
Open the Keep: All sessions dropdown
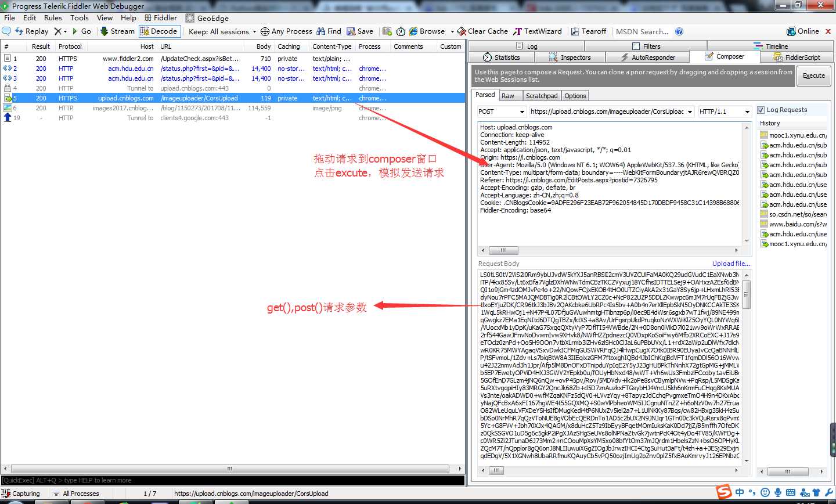pyautogui.click(x=222, y=31)
